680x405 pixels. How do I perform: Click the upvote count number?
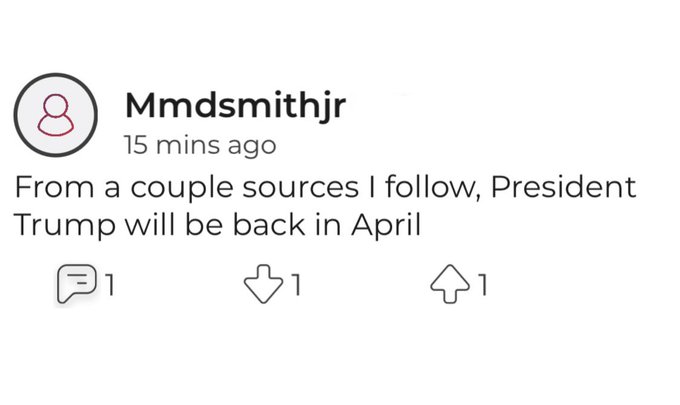[484, 288]
